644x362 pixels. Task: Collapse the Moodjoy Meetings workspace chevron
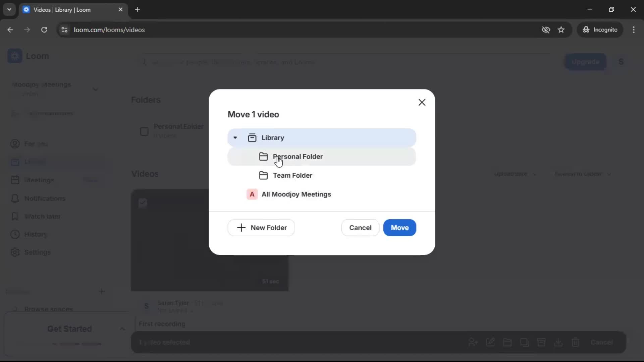[96, 89]
